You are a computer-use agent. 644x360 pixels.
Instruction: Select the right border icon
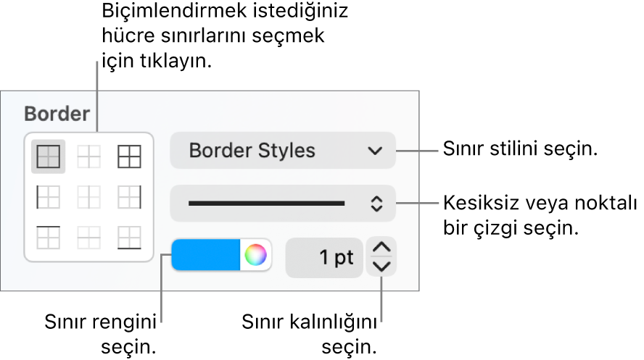(129, 197)
